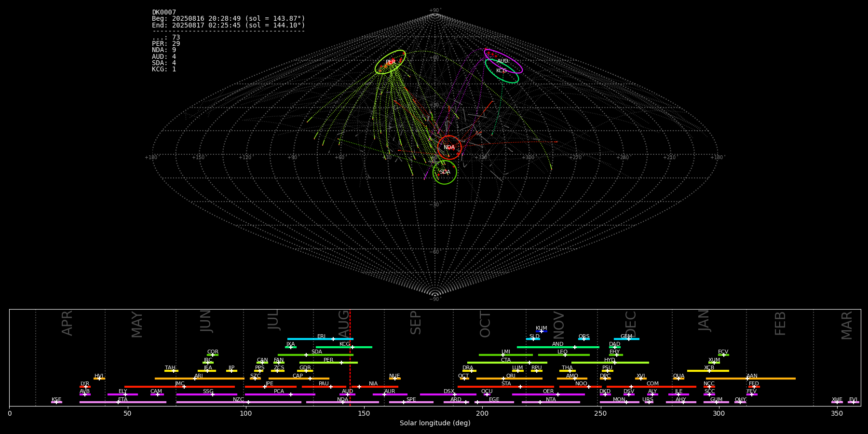
Task: Click the AUD radiant label on sky map
Action: pos(502,61)
